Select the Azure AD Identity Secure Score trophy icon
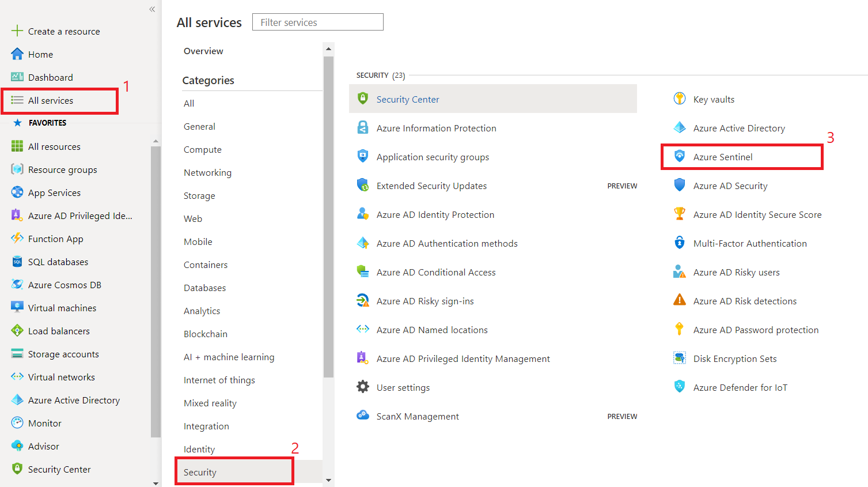868x487 pixels. 680,214
